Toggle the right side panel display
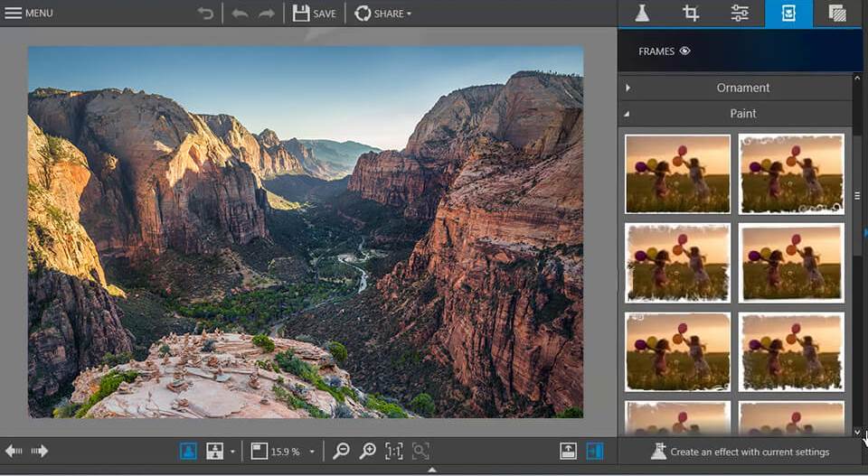 tap(595, 451)
